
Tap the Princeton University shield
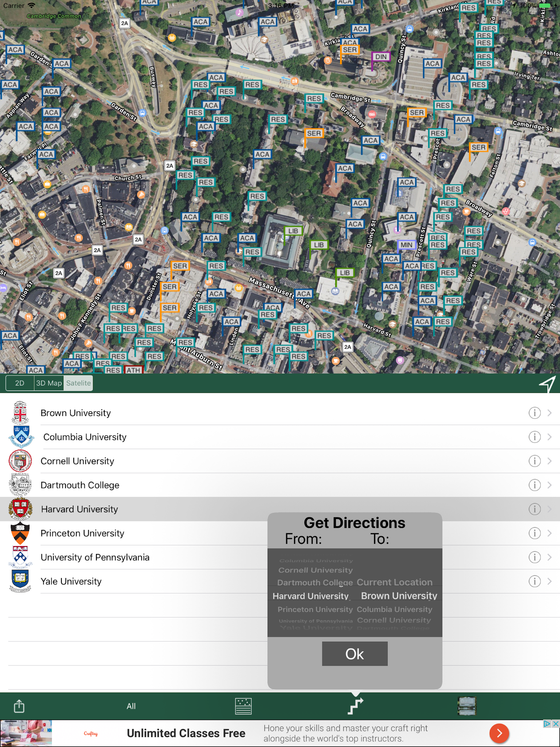pos(20,533)
